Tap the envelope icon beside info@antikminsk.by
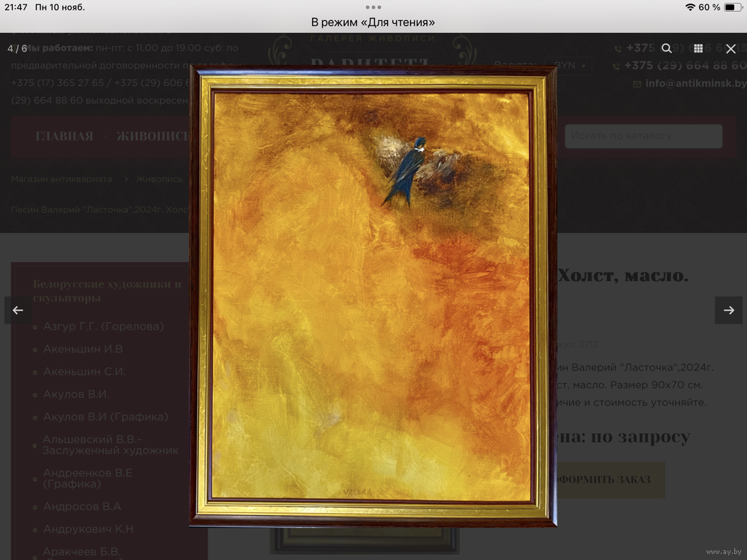The width and height of the screenshot is (747, 560). tap(636, 84)
